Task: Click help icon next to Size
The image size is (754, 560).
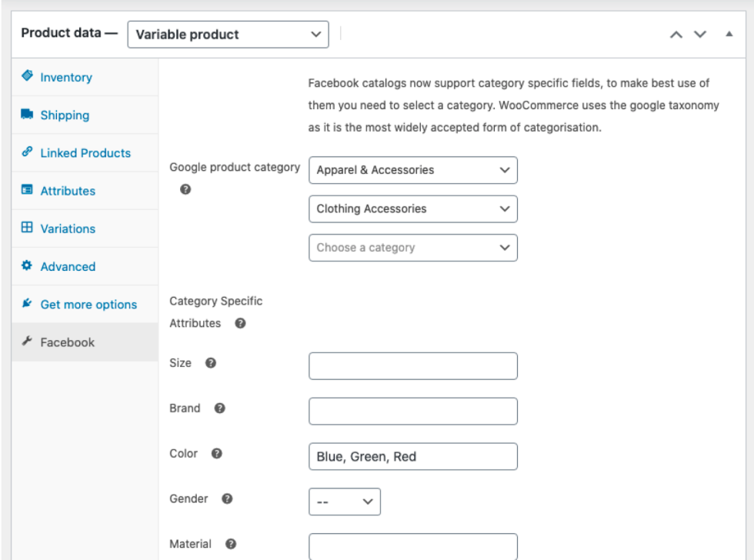Action: click(211, 363)
